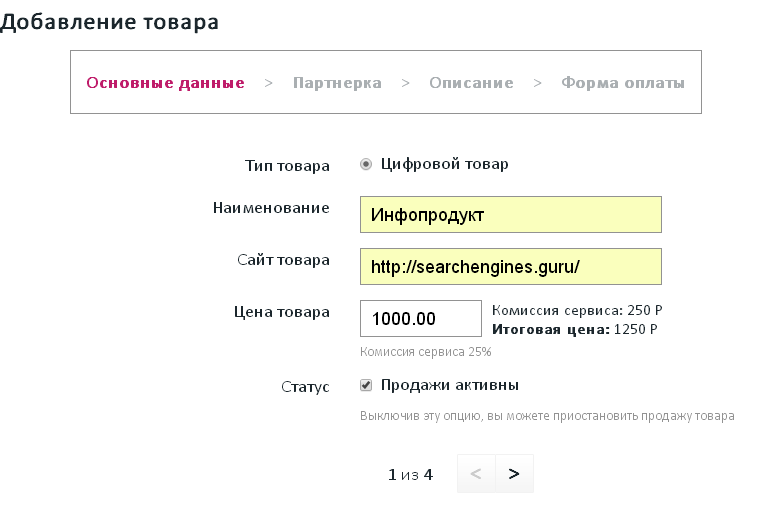Go to next step with right arrow
766x507 pixels.
pyautogui.click(x=514, y=474)
